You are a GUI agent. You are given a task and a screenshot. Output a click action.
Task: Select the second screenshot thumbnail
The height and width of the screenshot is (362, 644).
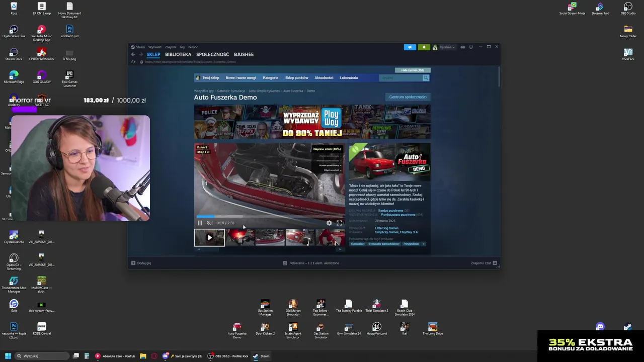(270, 237)
